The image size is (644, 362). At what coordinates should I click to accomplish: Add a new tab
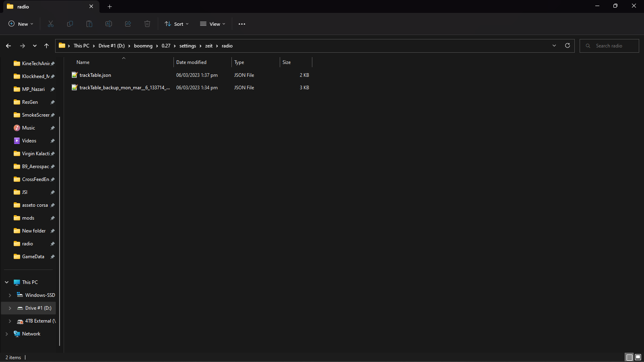pyautogui.click(x=110, y=6)
